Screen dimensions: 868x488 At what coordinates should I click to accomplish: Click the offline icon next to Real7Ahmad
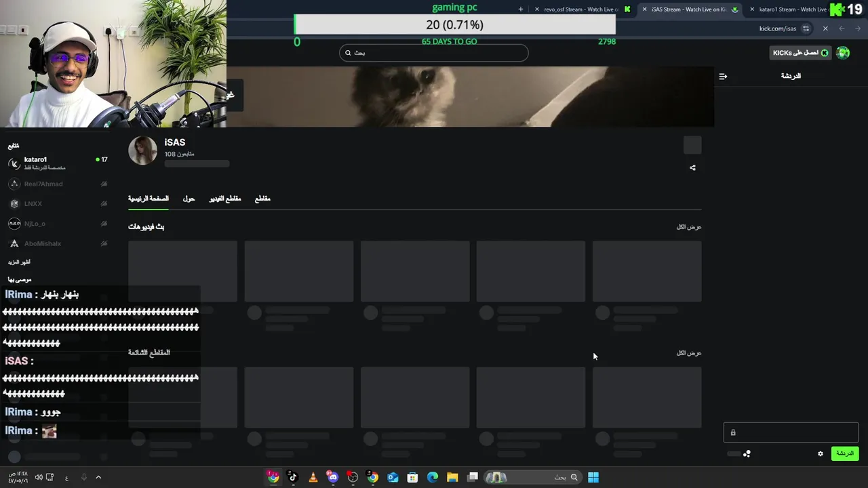104,184
